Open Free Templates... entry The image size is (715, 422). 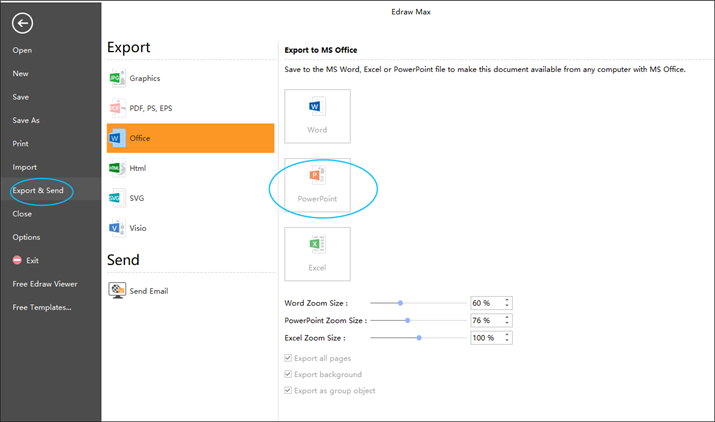41,307
